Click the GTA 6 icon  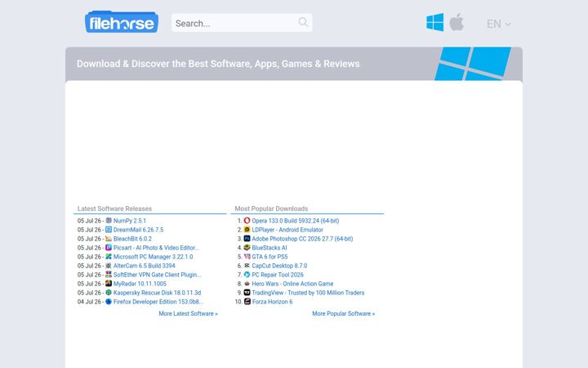247,257
